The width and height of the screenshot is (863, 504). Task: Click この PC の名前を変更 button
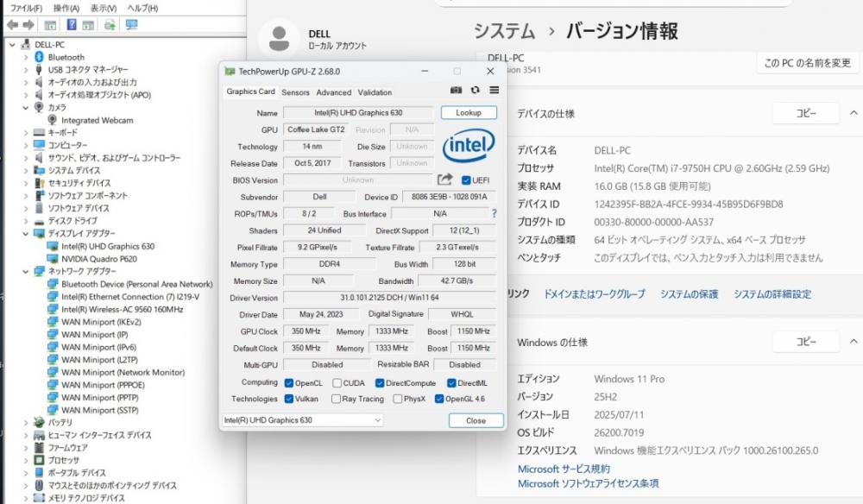[808, 63]
